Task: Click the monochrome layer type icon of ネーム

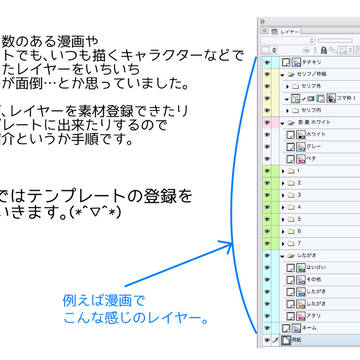Action: (x=286, y=328)
